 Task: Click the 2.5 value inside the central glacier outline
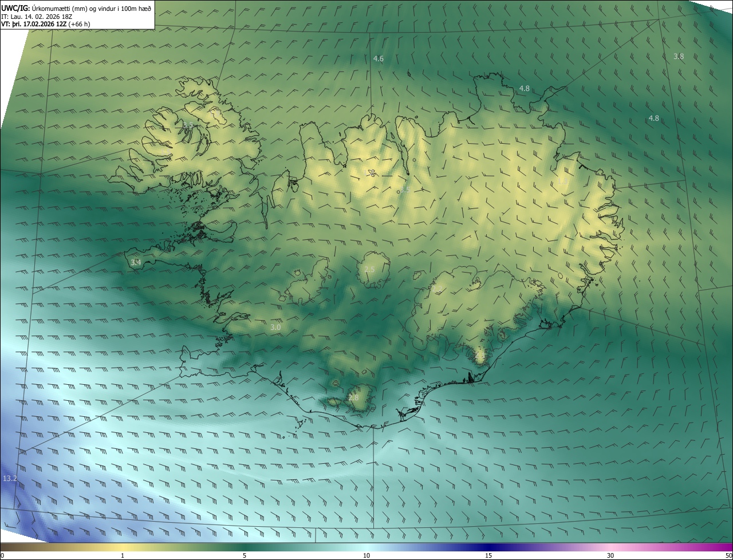tap(369, 269)
